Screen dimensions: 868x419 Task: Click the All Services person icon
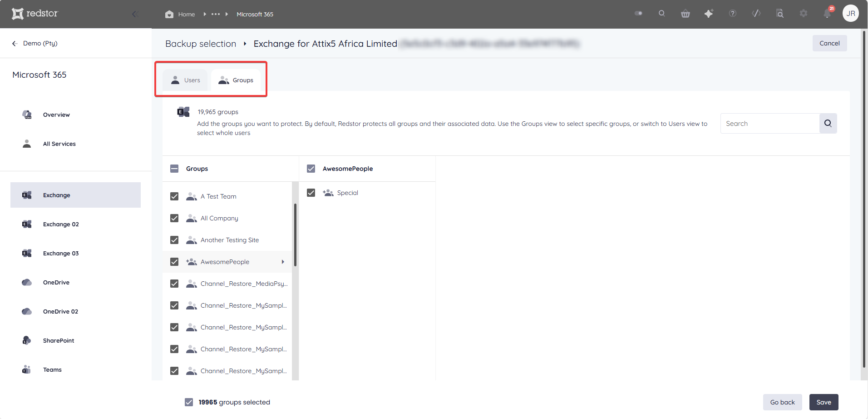click(x=27, y=144)
